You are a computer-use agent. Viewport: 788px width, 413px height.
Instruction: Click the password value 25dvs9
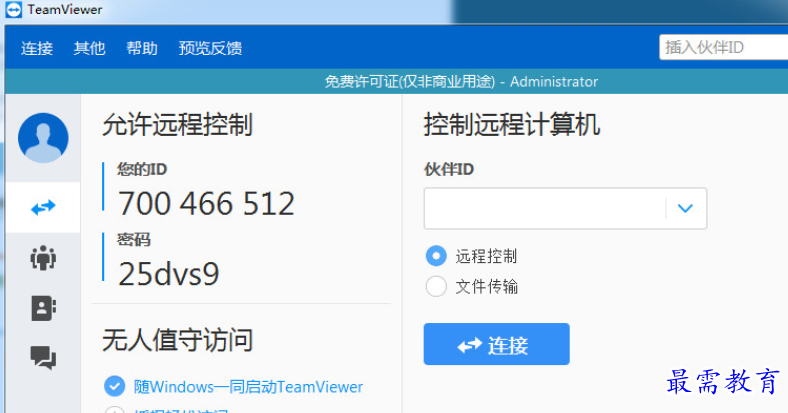point(169,274)
